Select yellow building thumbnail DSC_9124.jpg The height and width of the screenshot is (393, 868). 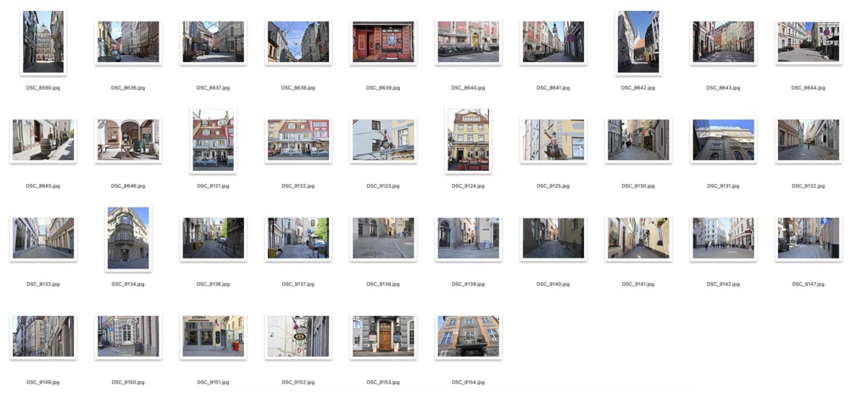click(468, 140)
